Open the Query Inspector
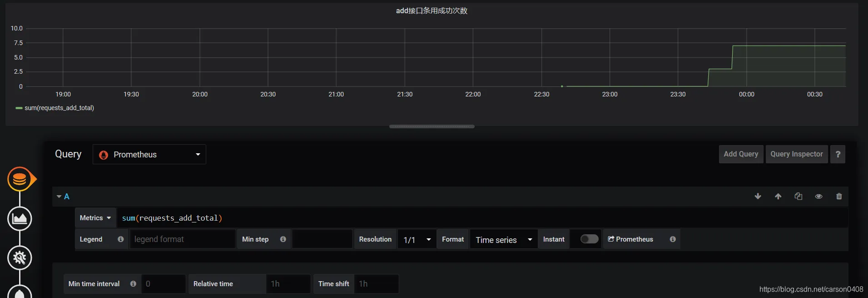The height and width of the screenshot is (298, 868). tap(796, 154)
